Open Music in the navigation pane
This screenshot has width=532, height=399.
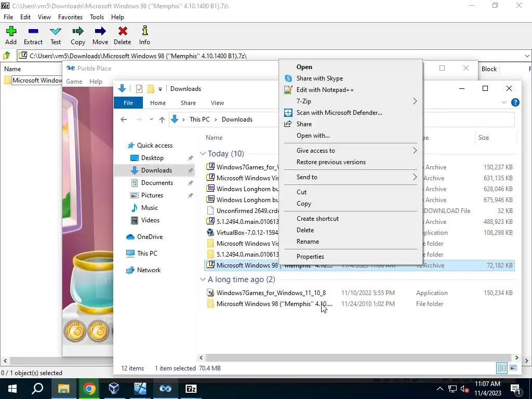[x=149, y=208]
